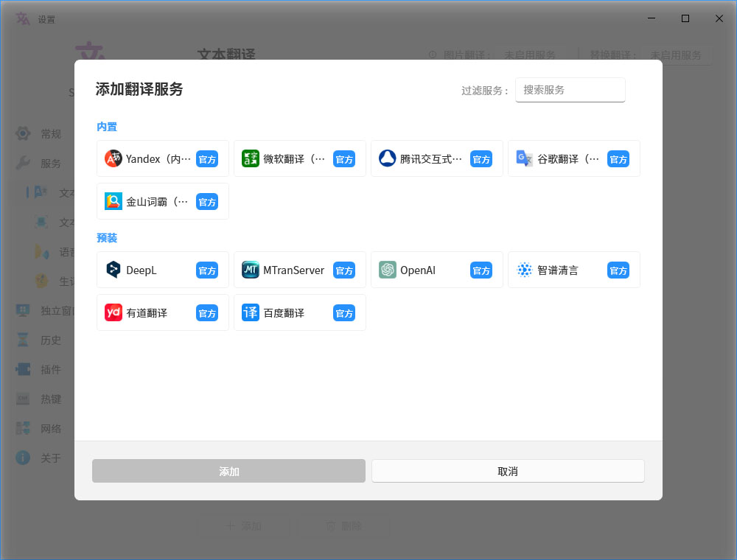Click the 插件 puzzle icon in settings sidebar
This screenshot has width=737, height=560.
tap(23, 369)
